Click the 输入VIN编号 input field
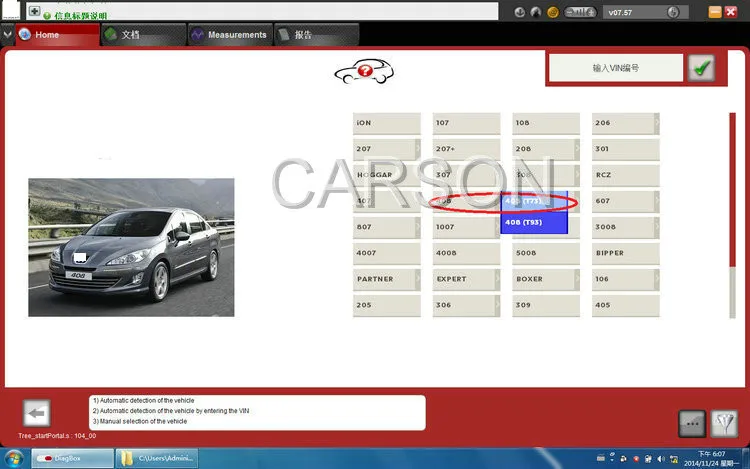Image resolution: width=750 pixels, height=469 pixels. (x=616, y=68)
